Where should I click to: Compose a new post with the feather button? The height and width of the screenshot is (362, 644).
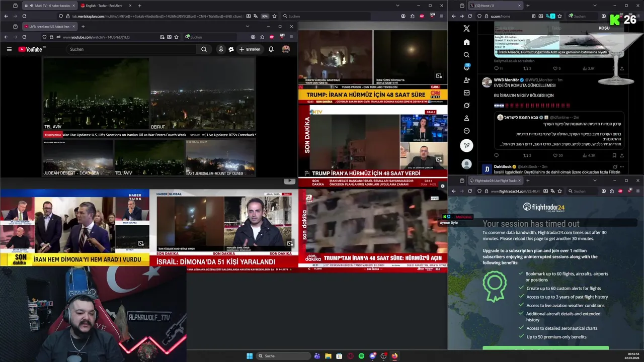466,145
